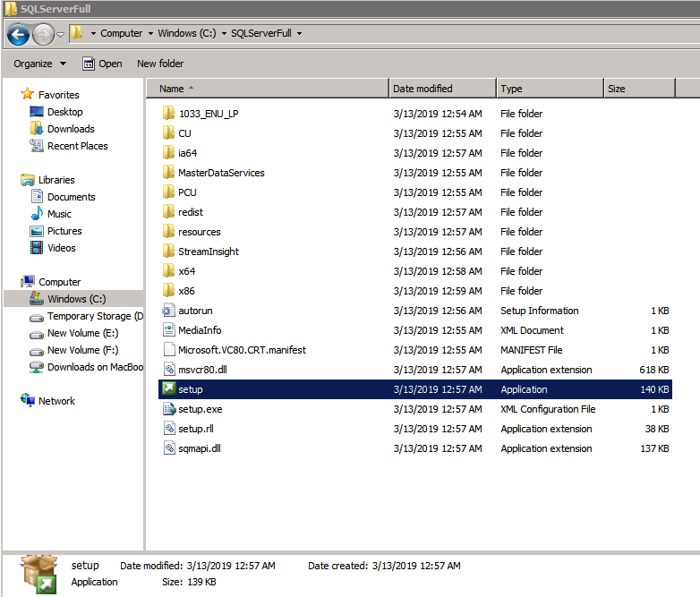Select the MasterDataServices folder icon
Screen dimensions: 700x597
click(x=168, y=173)
